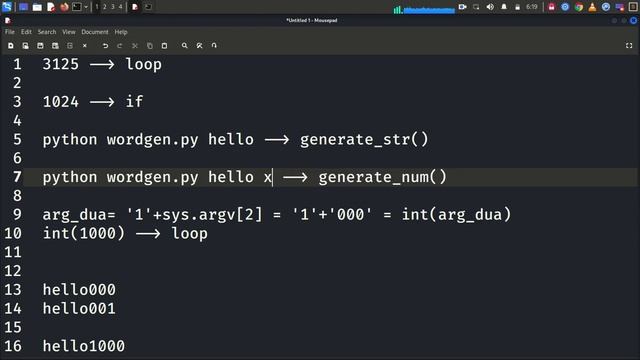
Task: Launch Google Chrome from the panel
Action: pos(579,7)
